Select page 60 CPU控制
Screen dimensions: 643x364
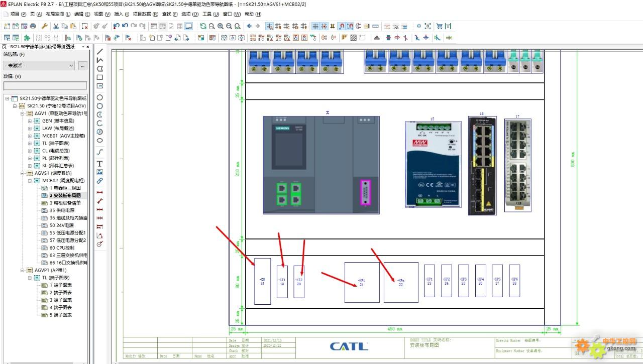61,248
